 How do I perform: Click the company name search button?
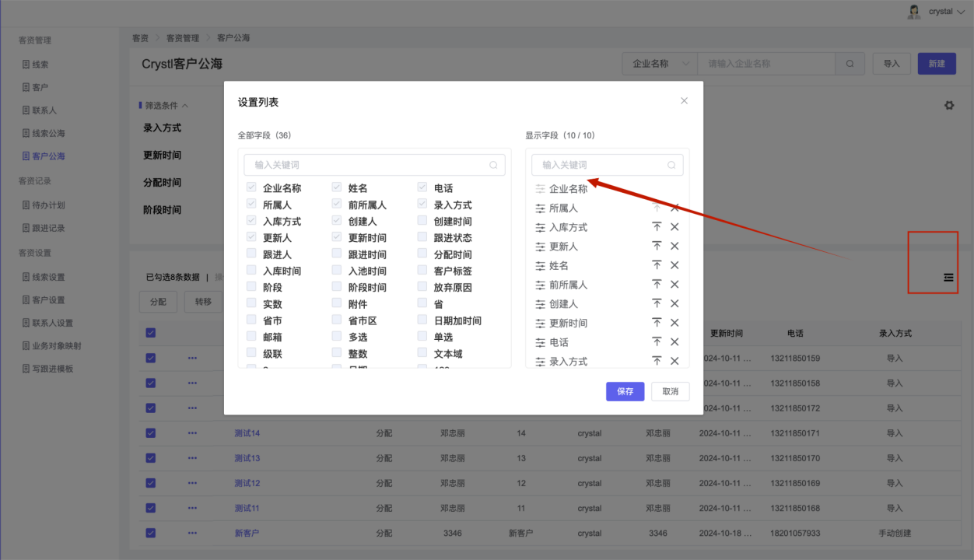click(x=850, y=64)
